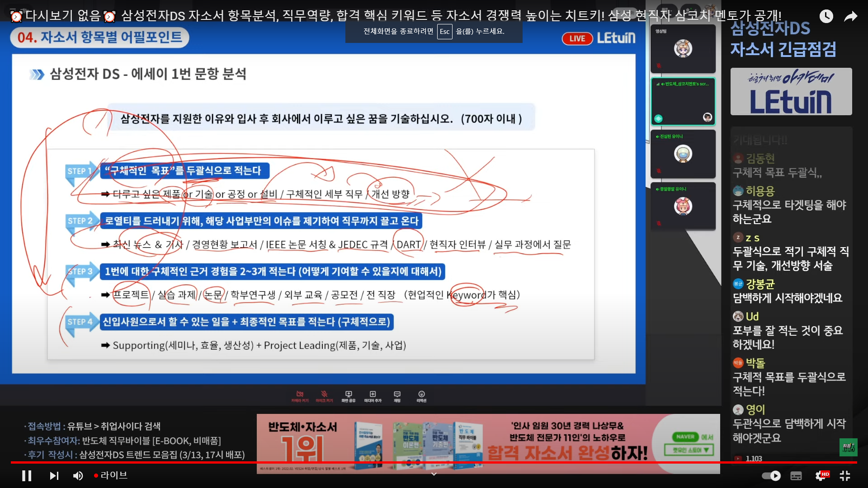
Task: Pause the video playback
Action: [27, 475]
